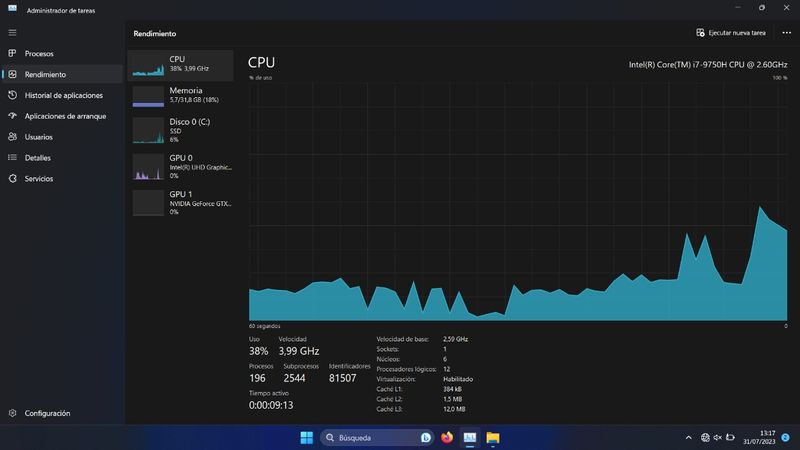Click the Servicios gear icon
The image size is (800, 450).
(x=12, y=179)
